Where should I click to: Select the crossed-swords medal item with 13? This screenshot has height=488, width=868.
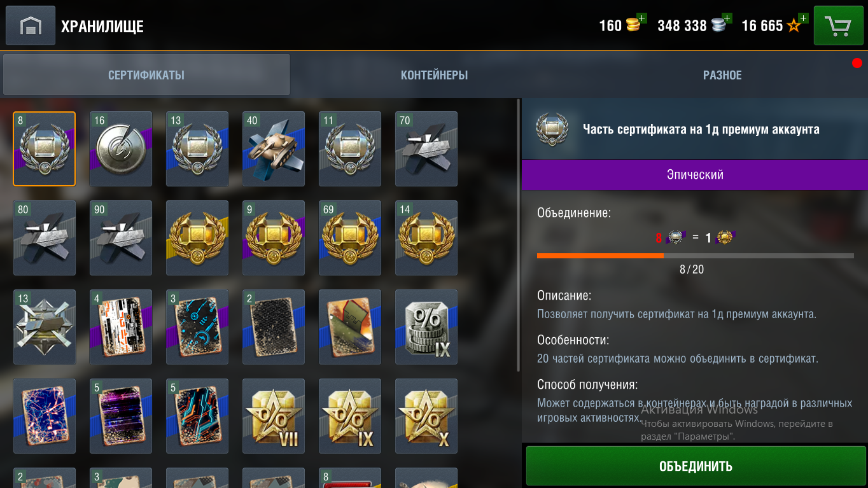45,327
